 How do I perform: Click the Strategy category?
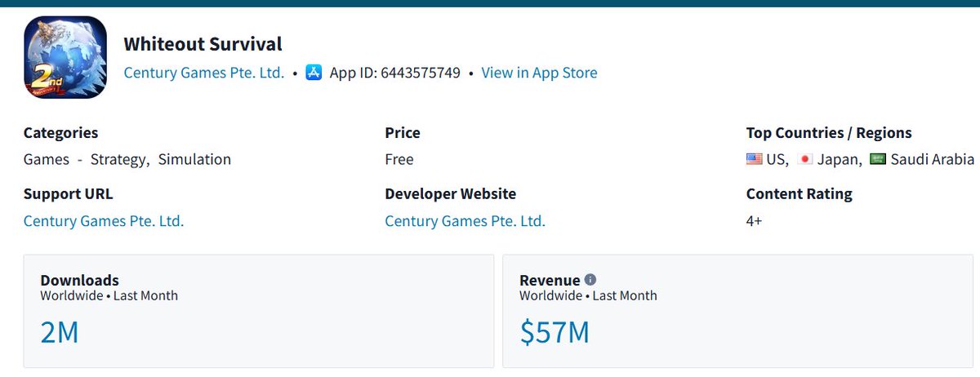(x=119, y=159)
